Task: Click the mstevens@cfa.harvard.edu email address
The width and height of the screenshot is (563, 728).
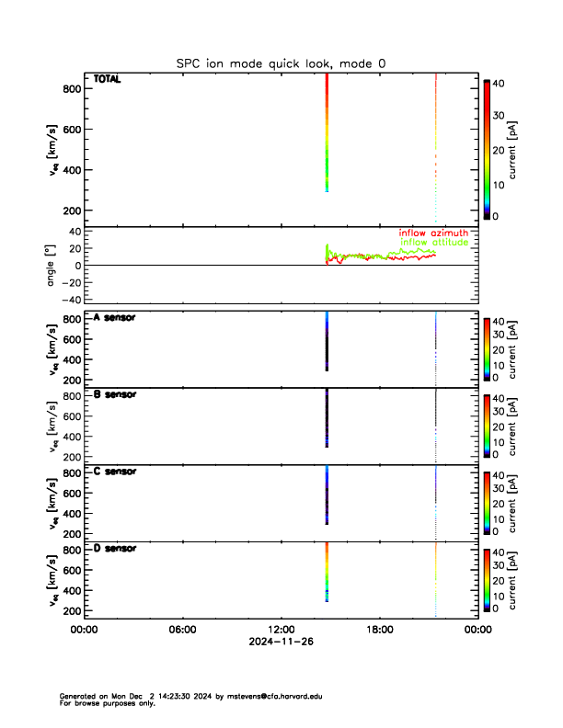Action: 277,697
